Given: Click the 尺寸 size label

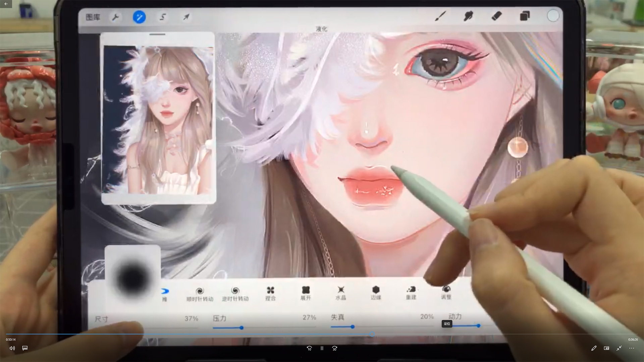Looking at the screenshot, I should click(101, 319).
